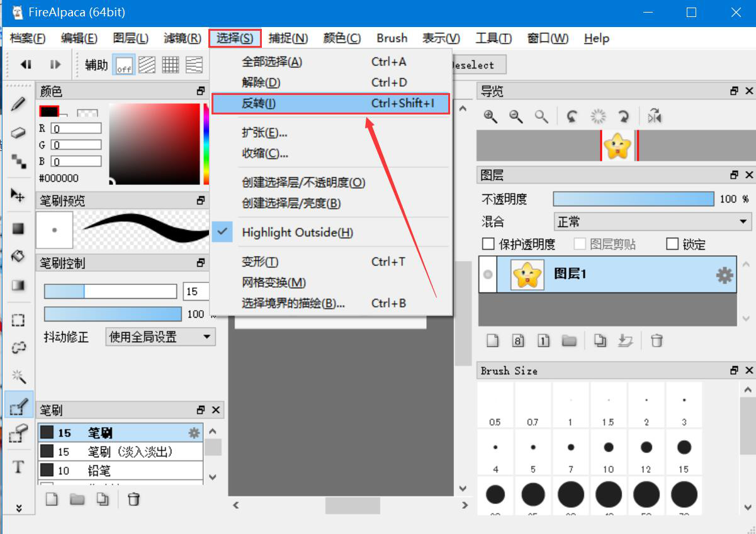Reset rotation in Navigator panel
The width and height of the screenshot is (756, 534).
pos(597,116)
